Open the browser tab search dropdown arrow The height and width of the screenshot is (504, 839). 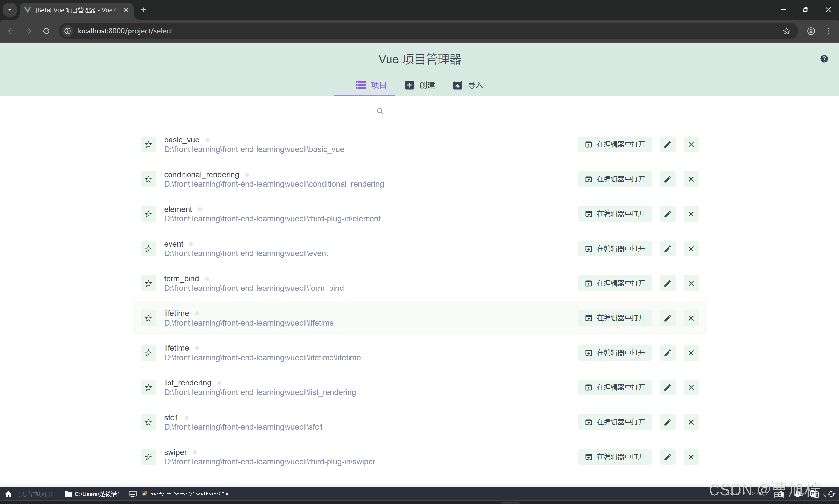pyautogui.click(x=10, y=10)
